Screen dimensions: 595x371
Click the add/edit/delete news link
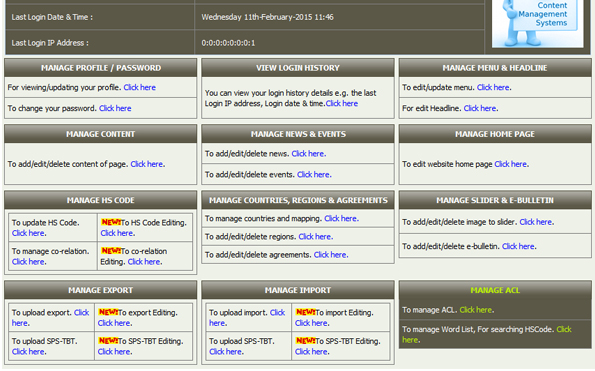(308, 154)
